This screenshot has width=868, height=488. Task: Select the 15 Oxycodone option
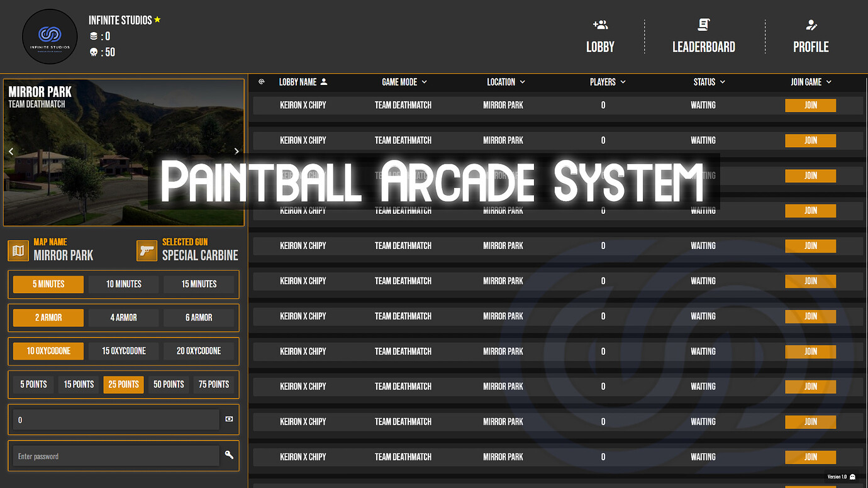coord(123,351)
